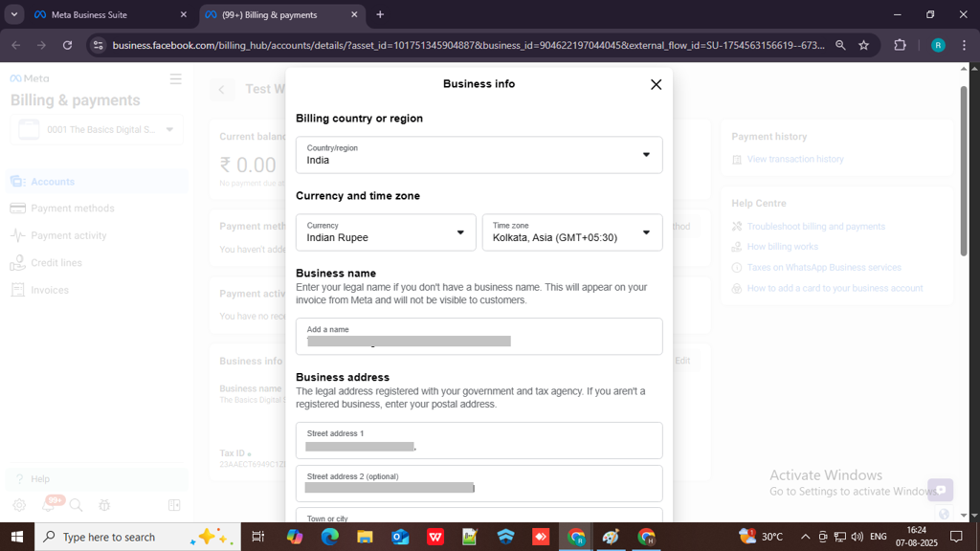The width and height of the screenshot is (980, 551).
Task: Select the (99+) Billing & payments tab
Action: [x=280, y=14]
